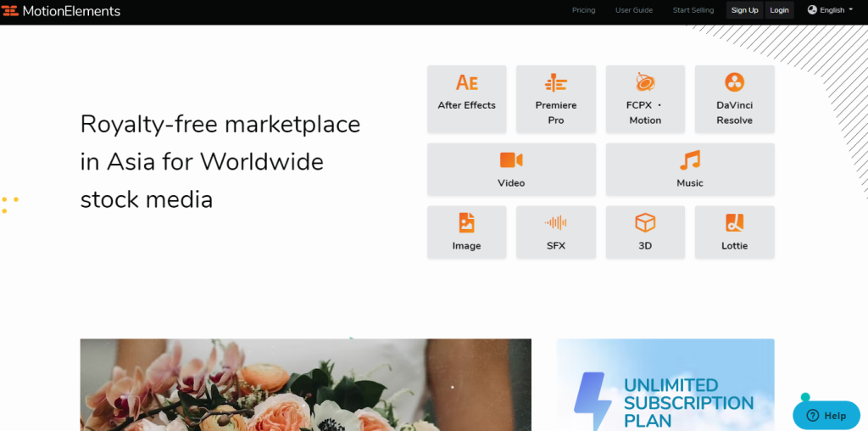The width and height of the screenshot is (868, 431).
Task: Click the globe language icon
Action: pos(812,10)
